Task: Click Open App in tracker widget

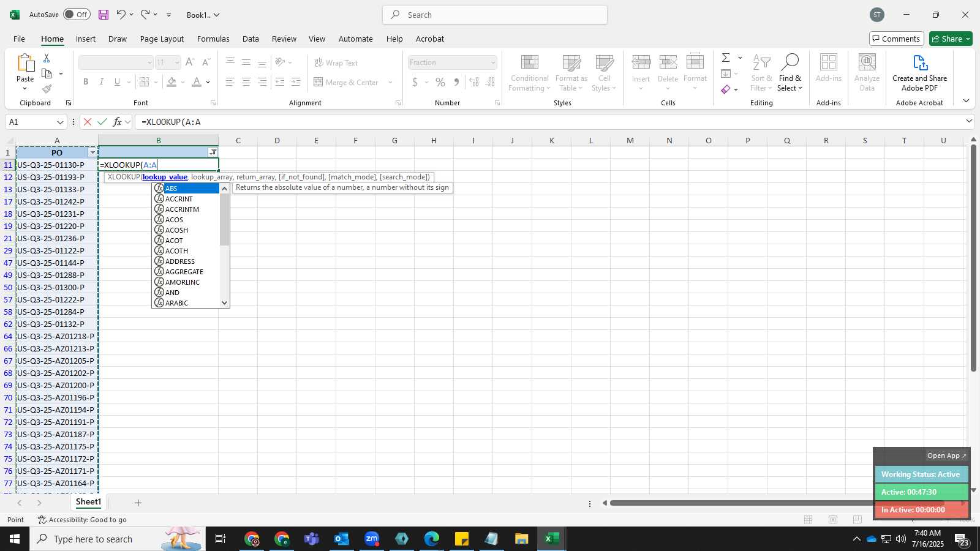Action: pyautogui.click(x=946, y=455)
